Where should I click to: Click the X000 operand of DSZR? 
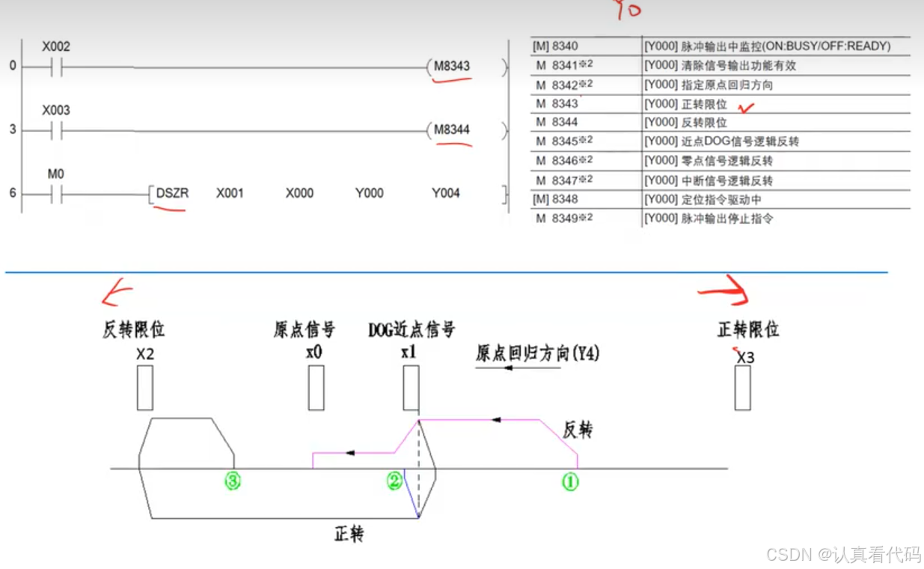[299, 193]
